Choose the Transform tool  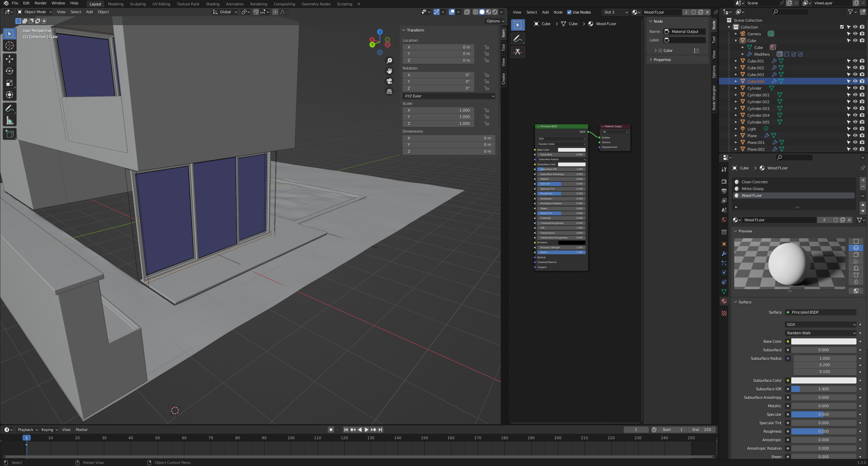click(10, 95)
